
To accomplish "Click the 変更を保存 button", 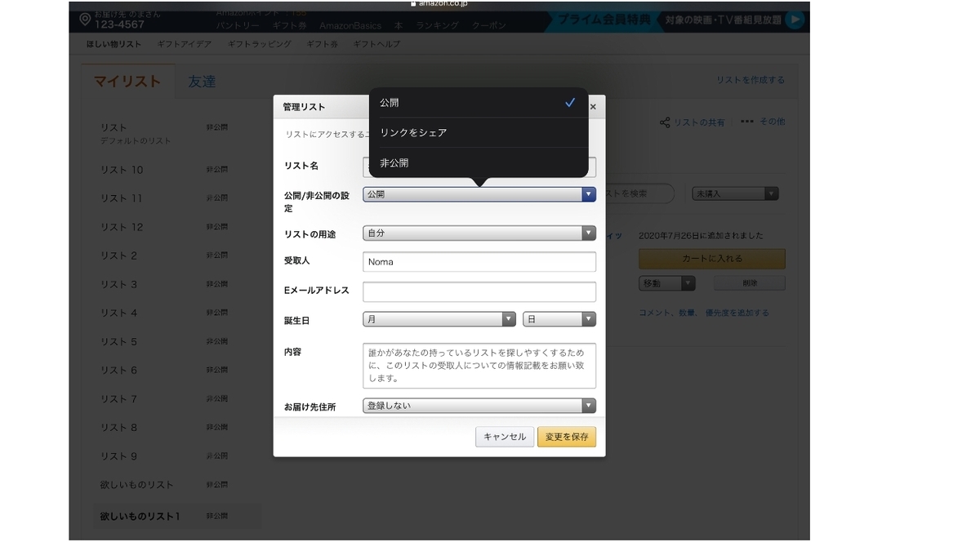I will point(567,437).
